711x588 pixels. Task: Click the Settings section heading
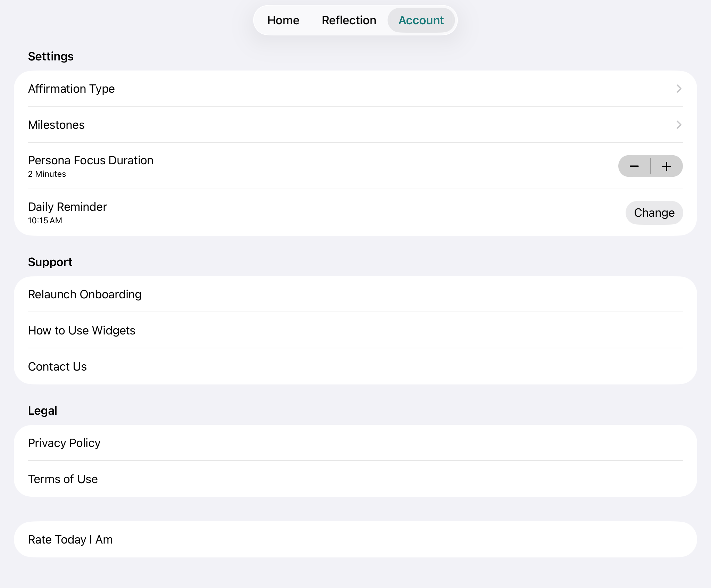(51, 57)
